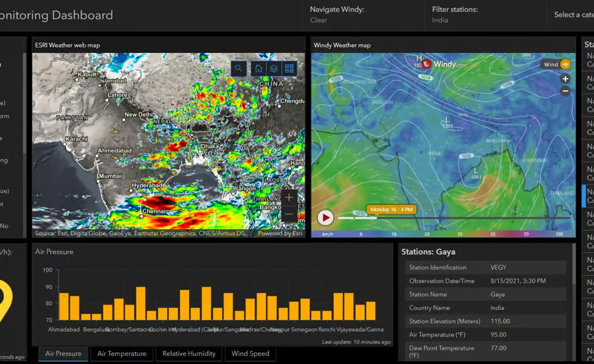Click the Stations: Gaya panel heading
This screenshot has height=364, width=594.
(x=428, y=252)
